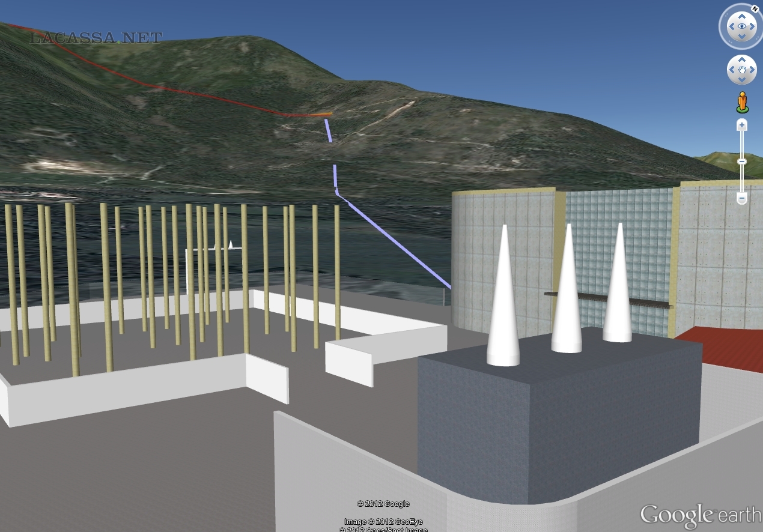Click the LACASSA.NET watermark text
Viewport: 763px width, 532px height.
(x=96, y=38)
